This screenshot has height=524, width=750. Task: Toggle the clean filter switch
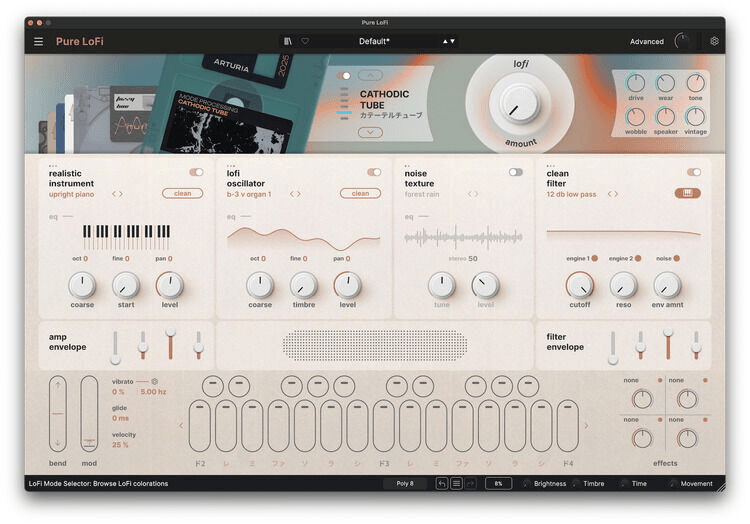(694, 172)
